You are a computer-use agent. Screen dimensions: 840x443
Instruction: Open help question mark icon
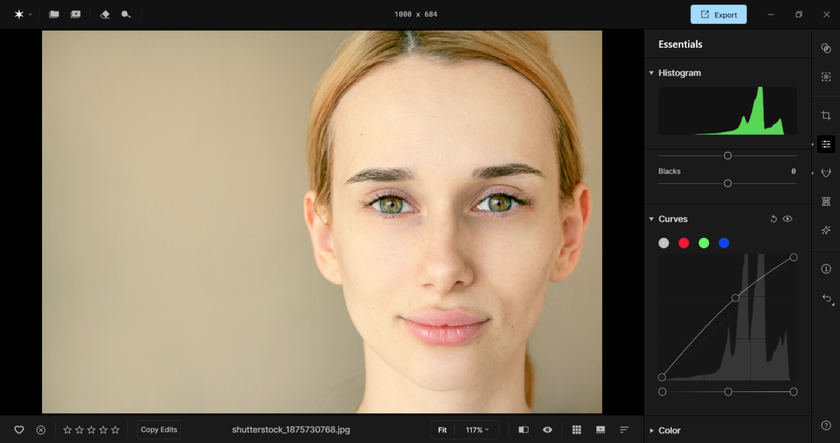pyautogui.click(x=826, y=425)
